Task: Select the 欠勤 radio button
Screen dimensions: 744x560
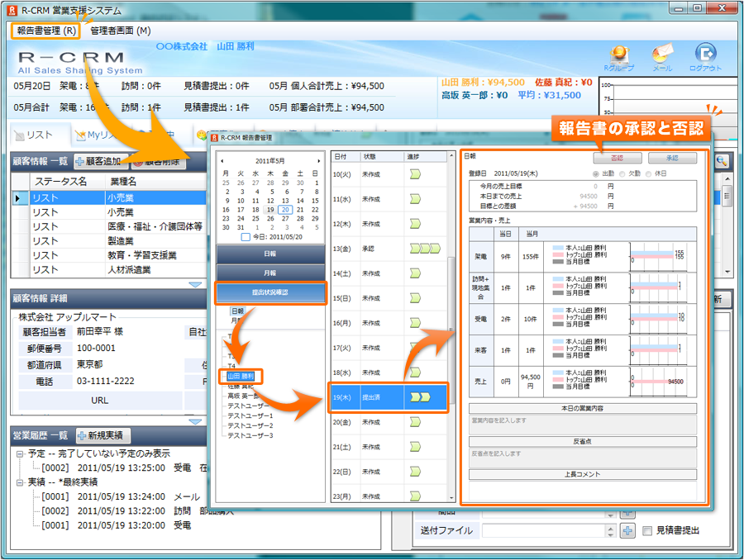Action: (x=622, y=174)
